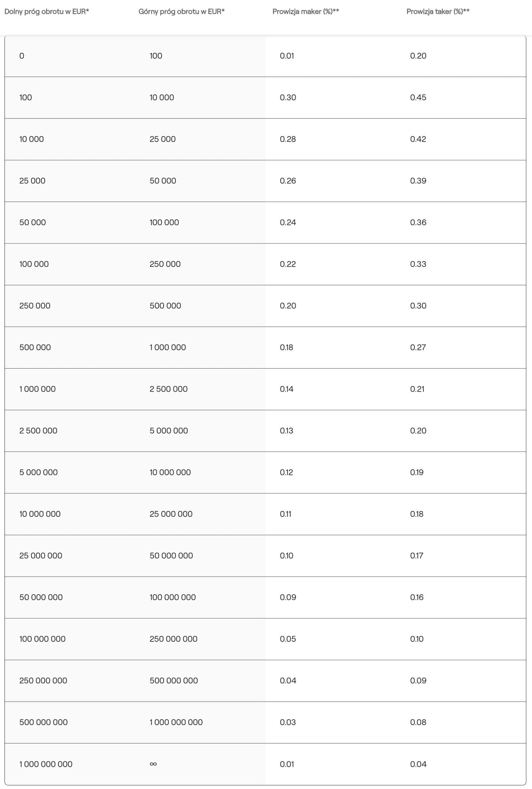Select the 0.39 taker fee value

tap(418, 181)
